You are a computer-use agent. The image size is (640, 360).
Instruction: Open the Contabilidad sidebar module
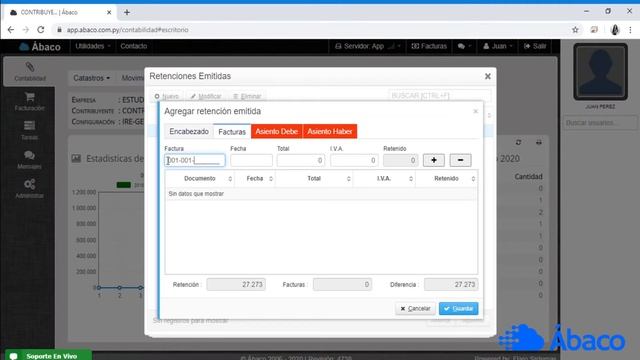(30, 72)
